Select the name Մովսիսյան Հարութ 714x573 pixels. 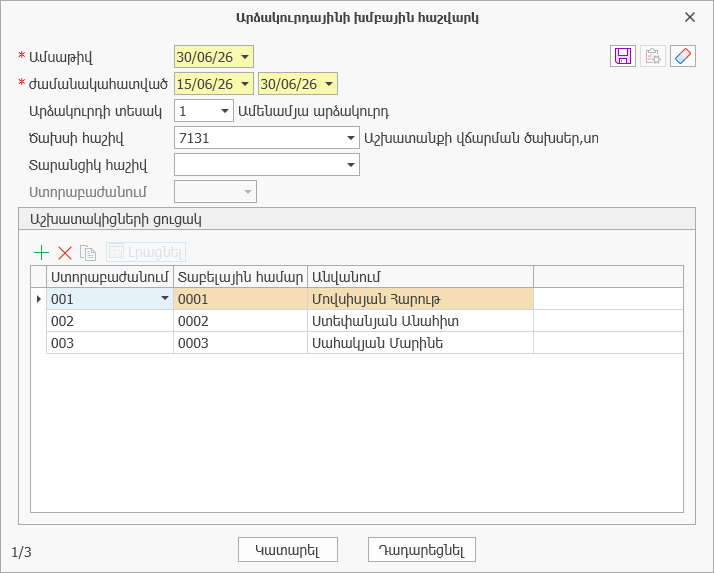point(420,299)
